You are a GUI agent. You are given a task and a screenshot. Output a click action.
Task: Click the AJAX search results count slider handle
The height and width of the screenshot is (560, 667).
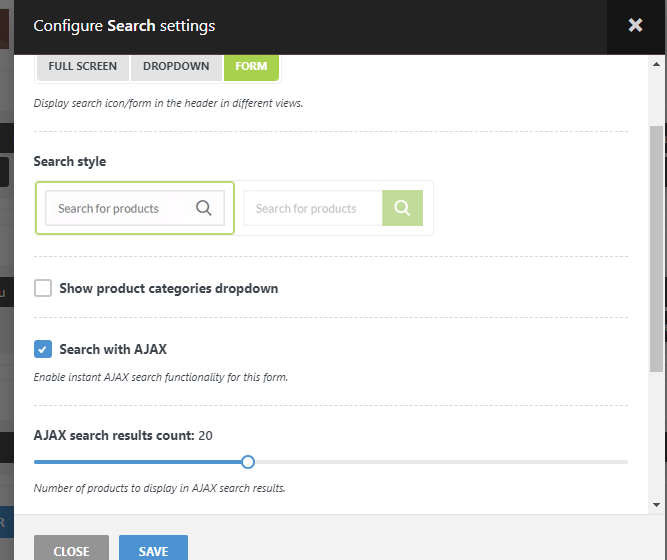pyautogui.click(x=248, y=462)
